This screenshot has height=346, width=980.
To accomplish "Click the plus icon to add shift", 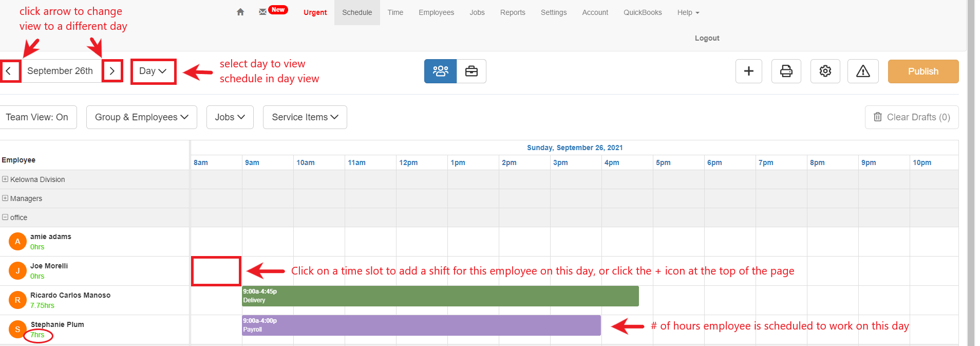I will coord(748,71).
